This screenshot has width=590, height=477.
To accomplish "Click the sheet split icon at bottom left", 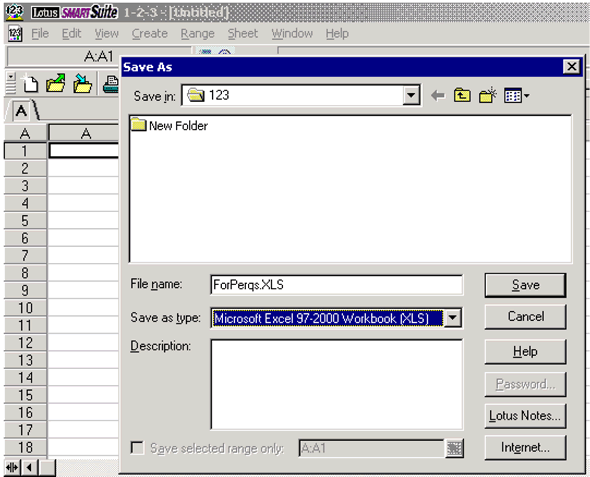I will tap(12, 468).
